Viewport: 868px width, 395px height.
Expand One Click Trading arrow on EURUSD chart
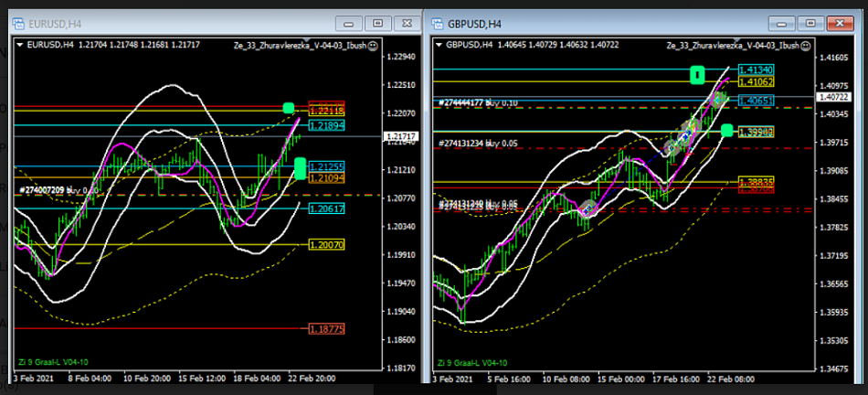(20, 45)
